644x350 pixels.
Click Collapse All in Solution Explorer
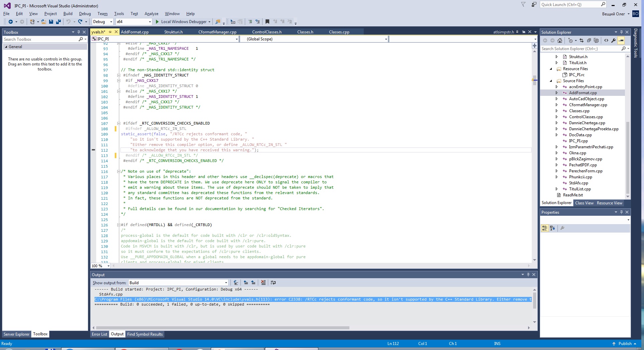[589, 40]
